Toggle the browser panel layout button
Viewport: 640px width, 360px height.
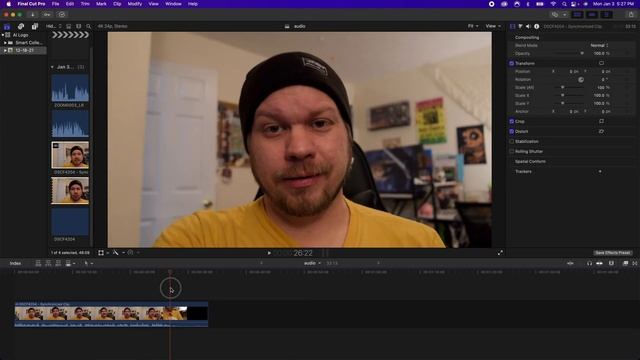click(x=577, y=15)
